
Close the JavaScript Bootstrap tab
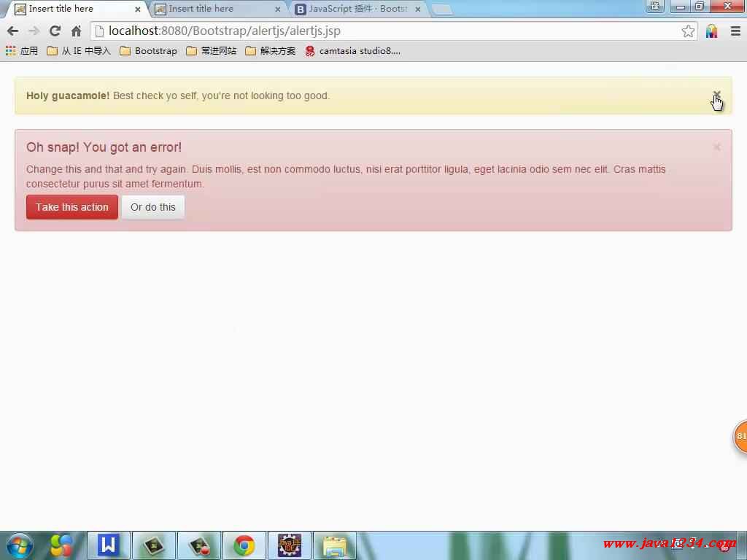tap(418, 9)
